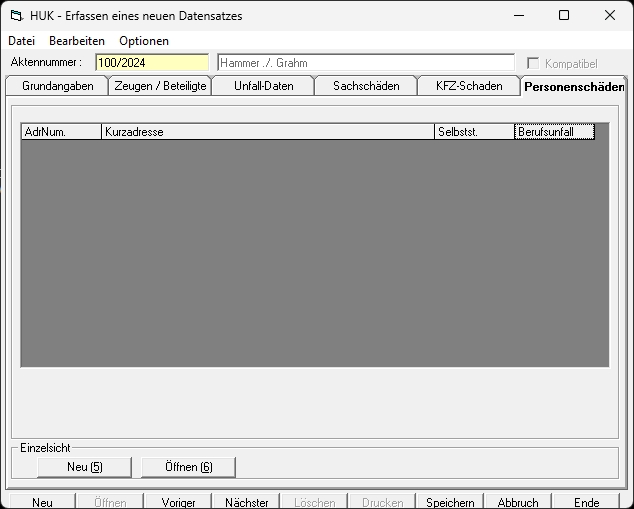The image size is (634, 509).
Task: Click the Hammer ./. Grahm description field
Action: click(x=365, y=63)
